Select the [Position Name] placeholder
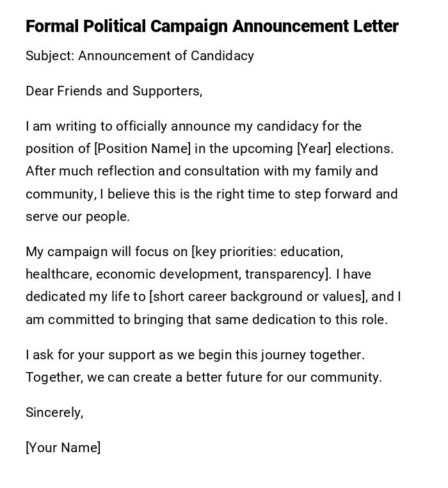This screenshot has height=488, width=448. [143, 149]
